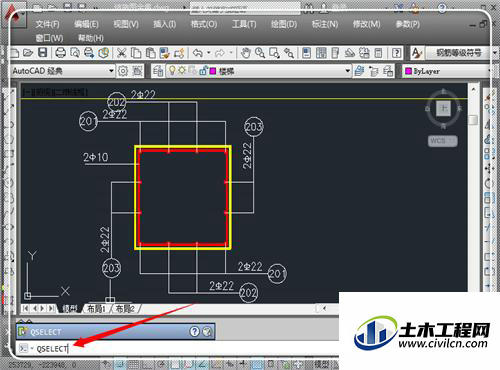Open the Properties palette icon
Viewport: 500px width, 370px height.
point(307,53)
